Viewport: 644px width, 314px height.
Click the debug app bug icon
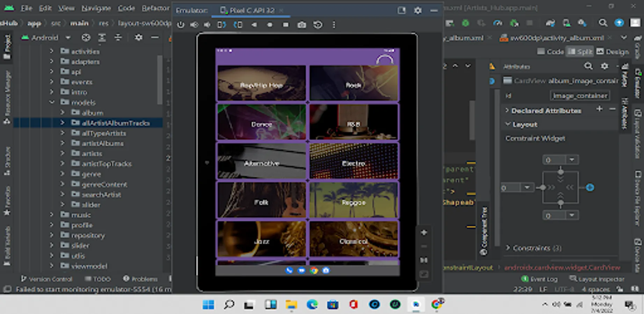[465, 23]
